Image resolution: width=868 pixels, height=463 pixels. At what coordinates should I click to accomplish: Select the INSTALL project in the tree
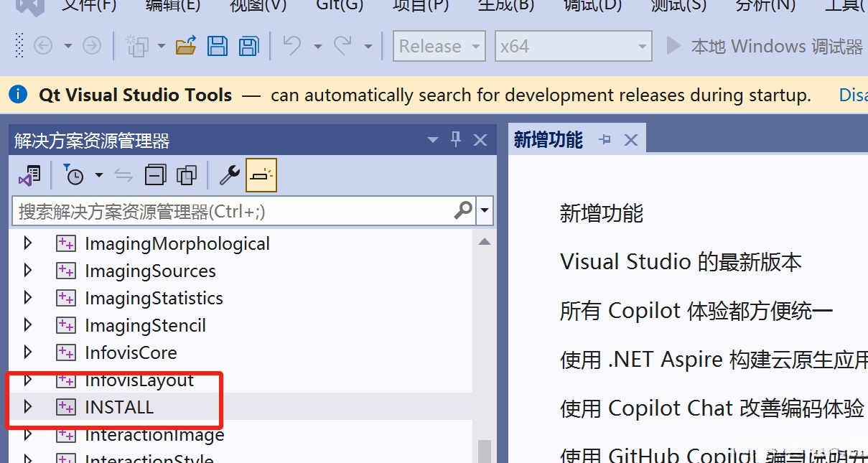[x=119, y=407]
